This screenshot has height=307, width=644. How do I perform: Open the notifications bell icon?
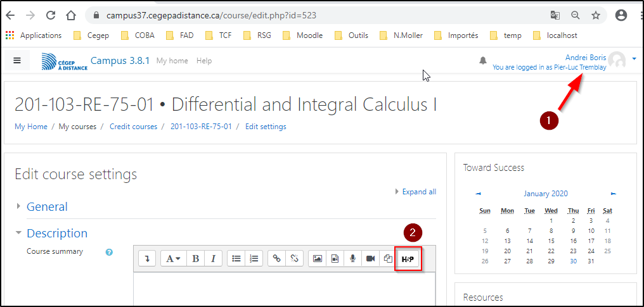coord(483,61)
